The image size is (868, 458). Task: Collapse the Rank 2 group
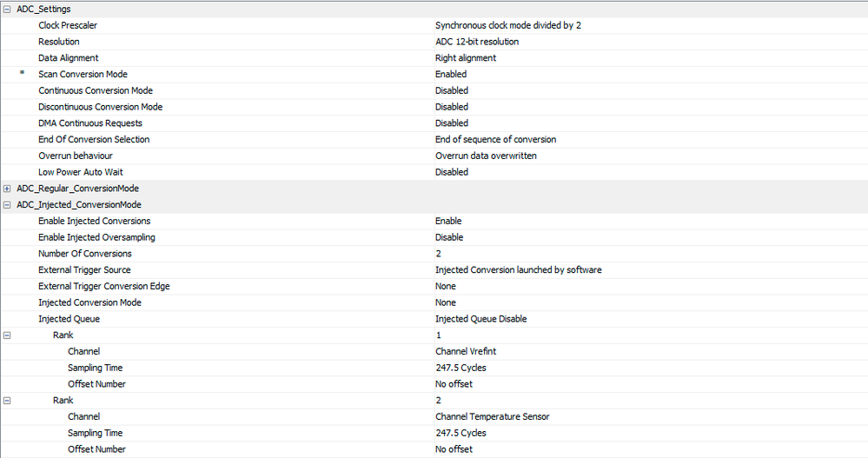tap(8, 401)
